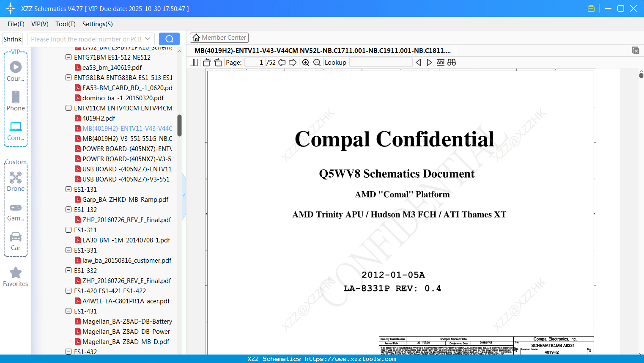Collapse the left panel with side handle

pos(184,195)
